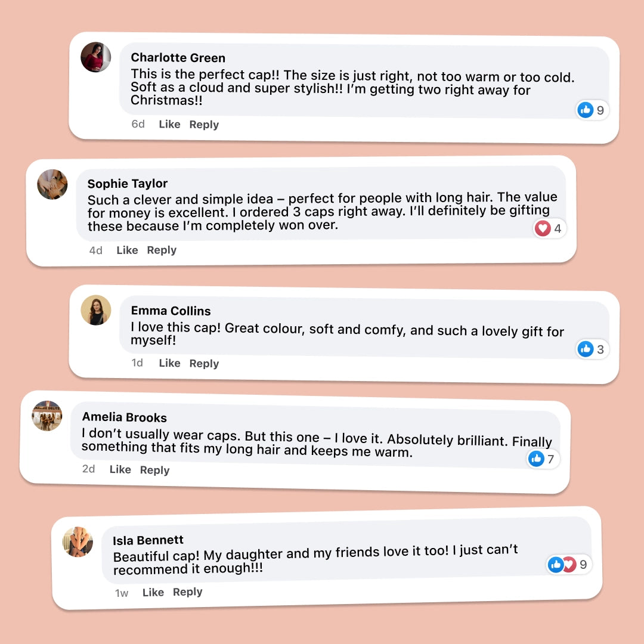This screenshot has height=644, width=644.
Task: Click the like reaction icon on Emma Collins' comment
Action: [x=586, y=349]
